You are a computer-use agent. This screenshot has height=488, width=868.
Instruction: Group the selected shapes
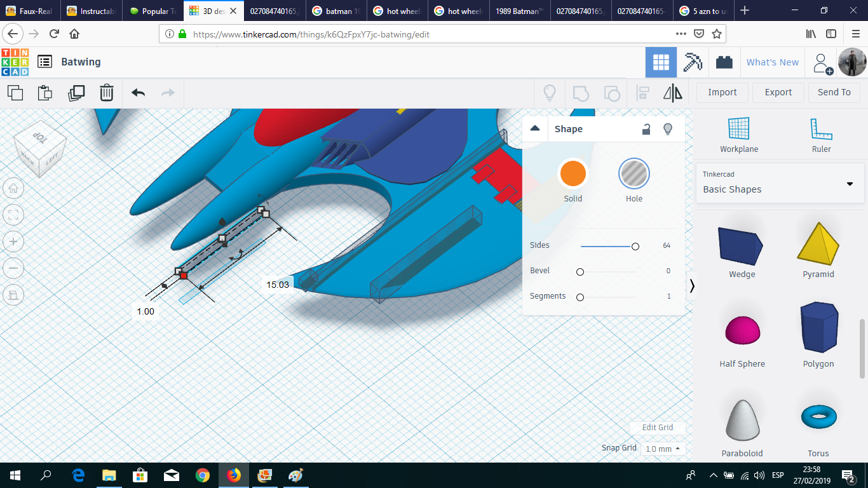pos(581,93)
